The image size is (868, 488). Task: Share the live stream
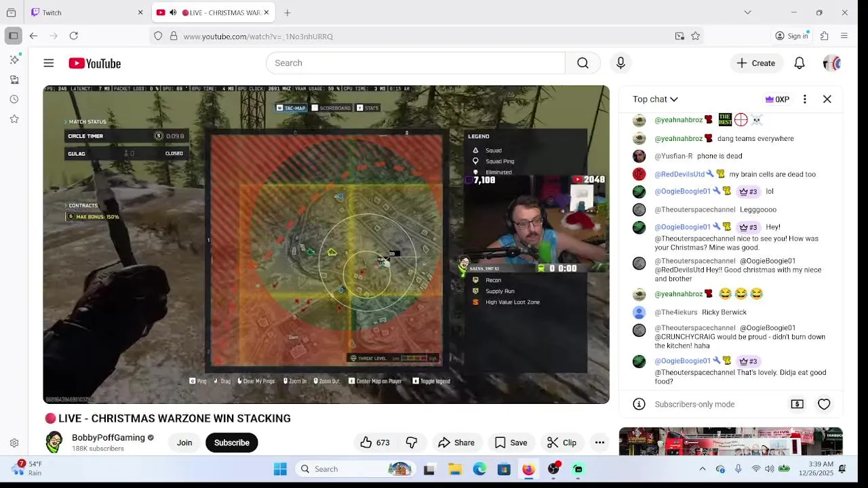[456, 443]
